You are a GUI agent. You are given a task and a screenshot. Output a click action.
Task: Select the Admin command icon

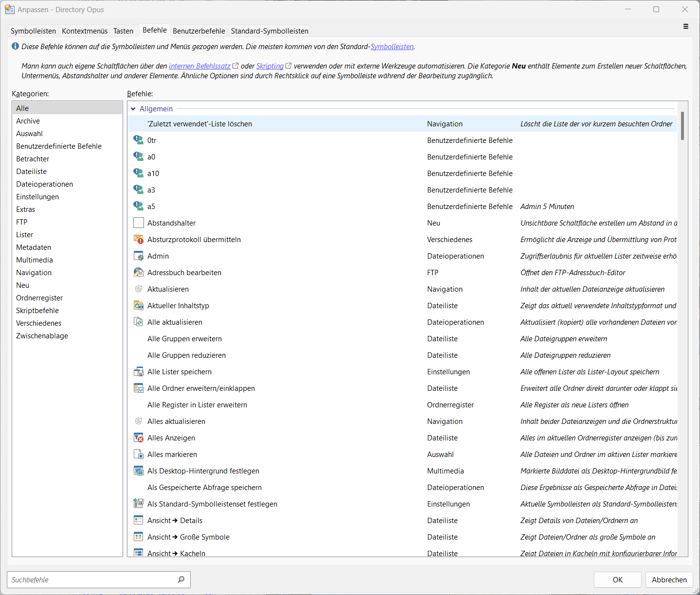coord(139,256)
